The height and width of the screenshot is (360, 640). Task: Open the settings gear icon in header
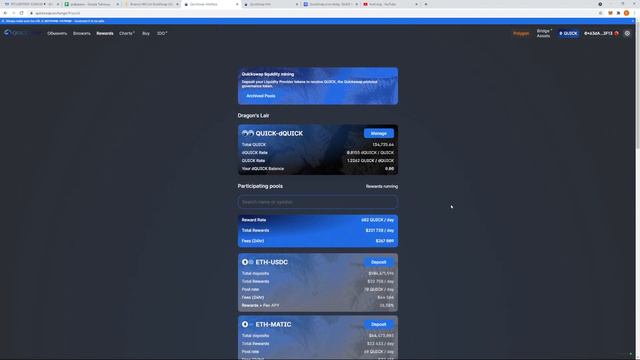point(627,33)
